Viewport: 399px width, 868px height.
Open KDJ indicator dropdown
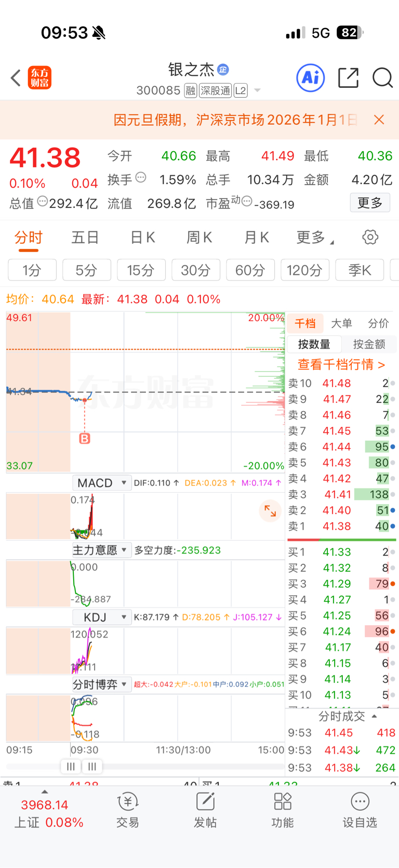click(102, 617)
